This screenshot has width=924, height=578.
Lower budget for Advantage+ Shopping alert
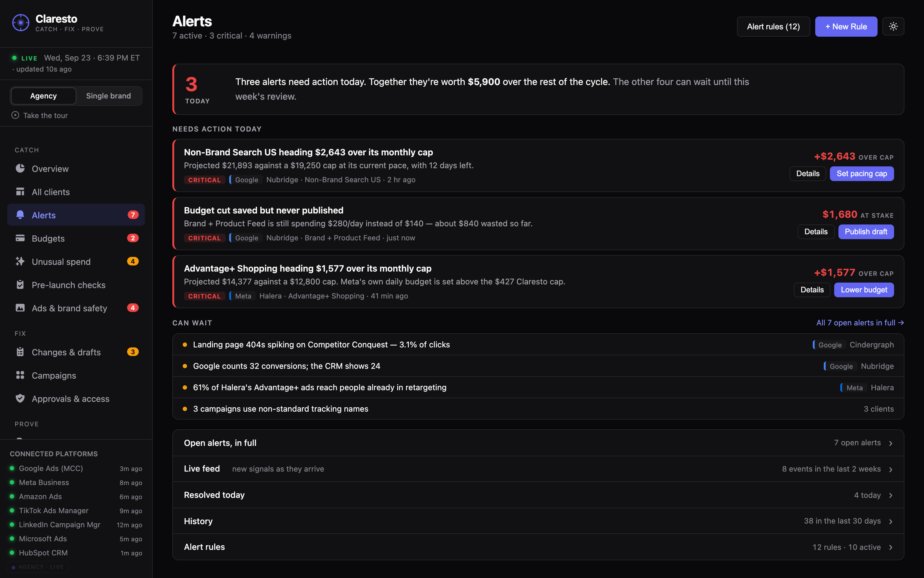point(864,290)
